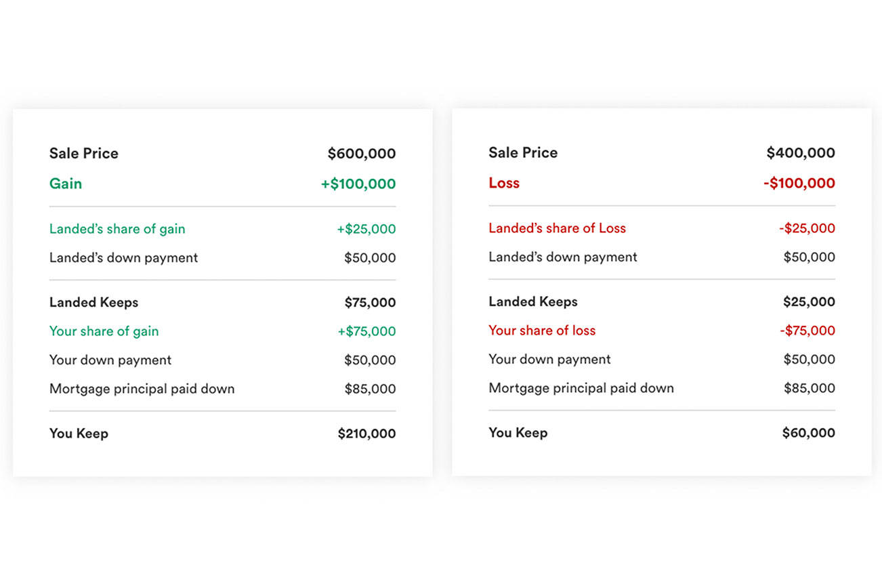This screenshot has height=588, width=882.
Task: Click the You Keep $210,000 total
Action: pyautogui.click(x=366, y=434)
